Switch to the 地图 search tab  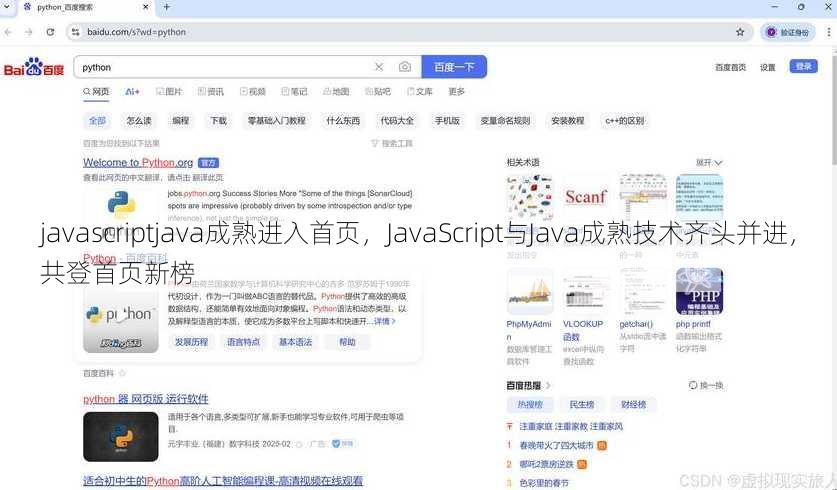click(x=336, y=92)
